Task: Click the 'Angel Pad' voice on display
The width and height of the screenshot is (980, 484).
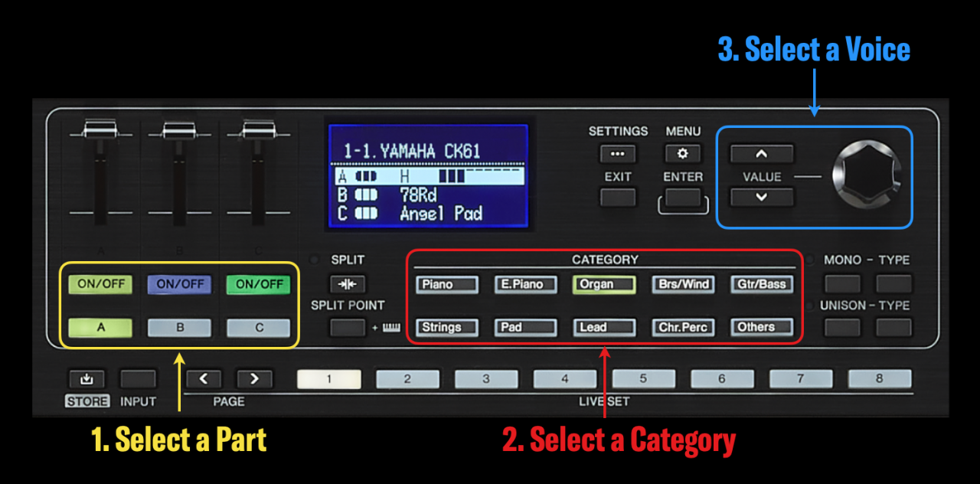Action: 441,213
